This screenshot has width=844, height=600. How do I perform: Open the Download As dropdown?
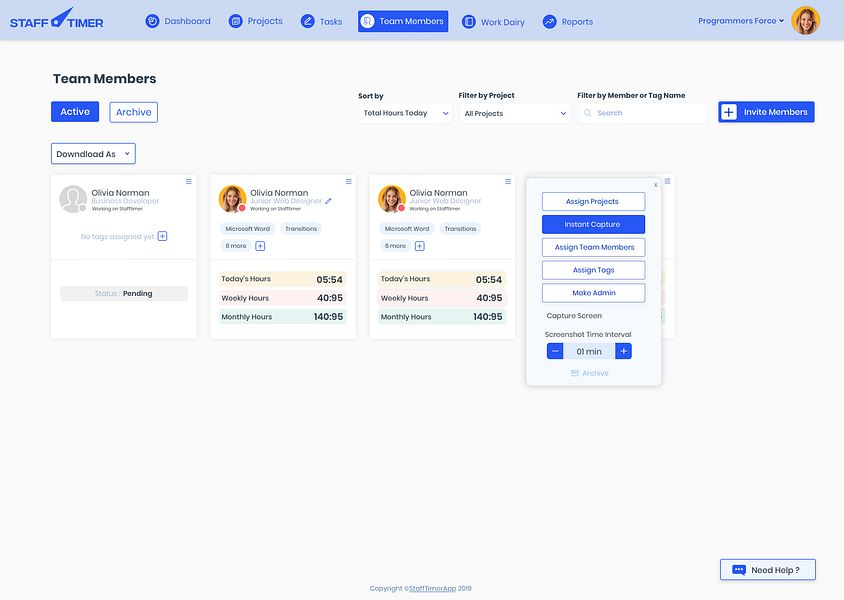point(93,154)
